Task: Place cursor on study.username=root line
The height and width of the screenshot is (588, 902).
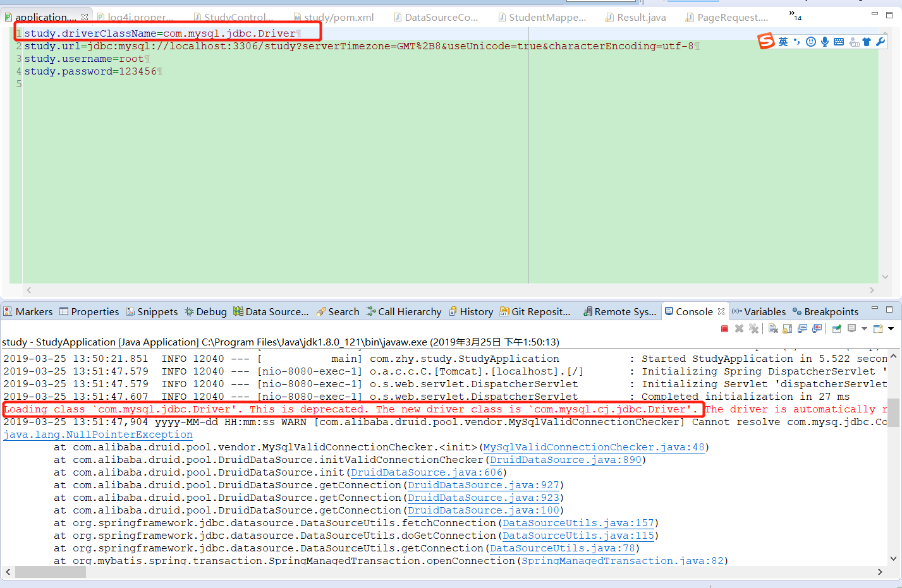Action: point(87,59)
